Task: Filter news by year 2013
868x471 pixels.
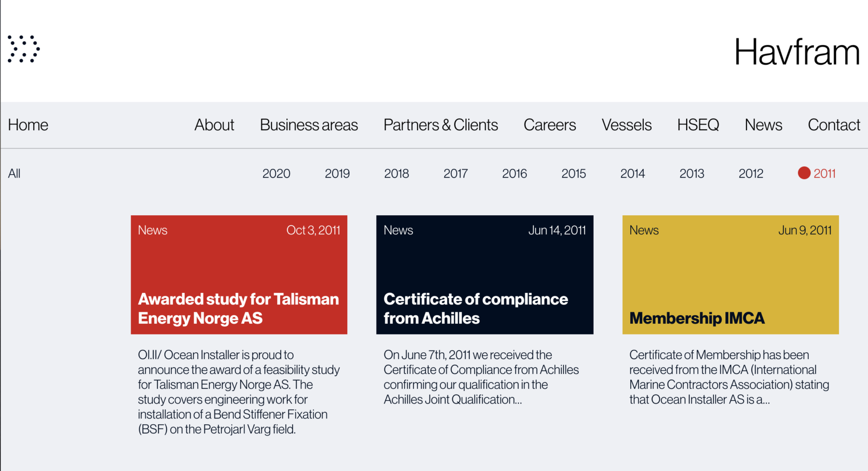Action: pyautogui.click(x=692, y=173)
